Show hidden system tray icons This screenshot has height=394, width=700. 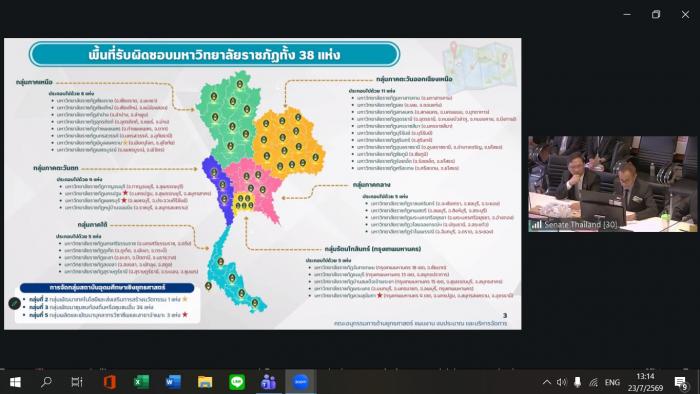coord(547,382)
